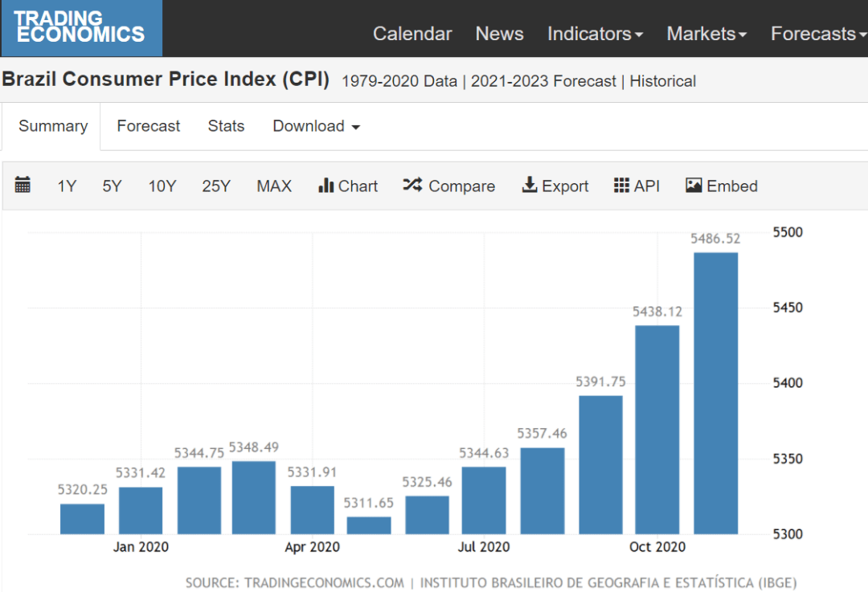
Task: Show the MAX time range
Action: coord(274,186)
